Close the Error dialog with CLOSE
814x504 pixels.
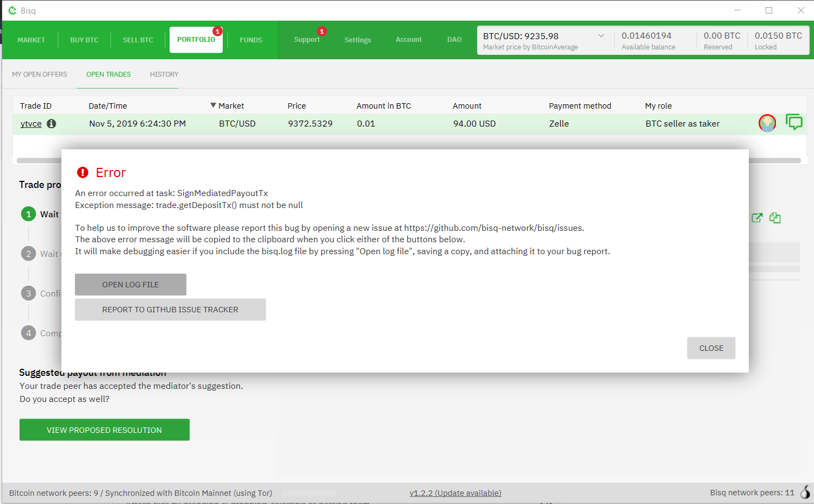pos(711,348)
